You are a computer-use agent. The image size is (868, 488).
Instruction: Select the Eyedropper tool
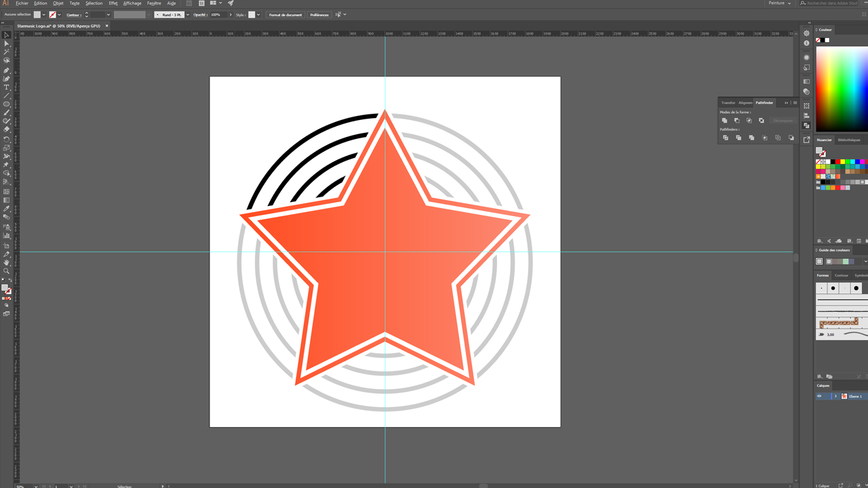[x=7, y=209]
